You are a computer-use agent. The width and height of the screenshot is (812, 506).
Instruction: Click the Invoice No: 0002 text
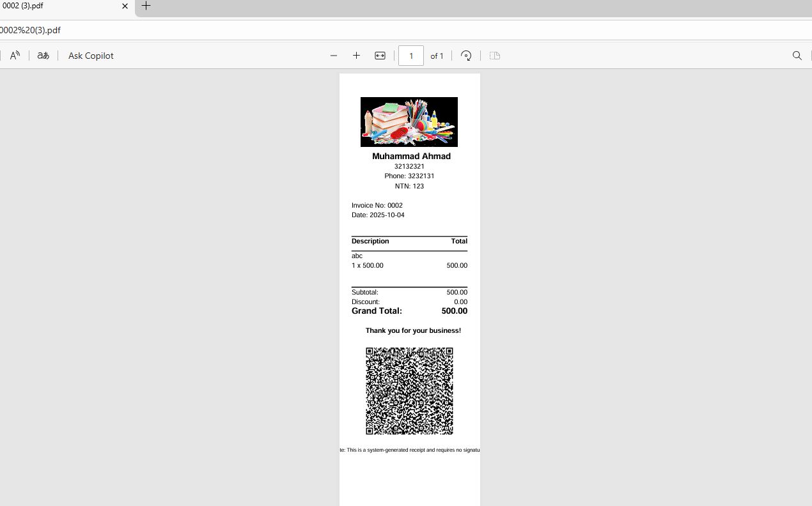tap(377, 205)
